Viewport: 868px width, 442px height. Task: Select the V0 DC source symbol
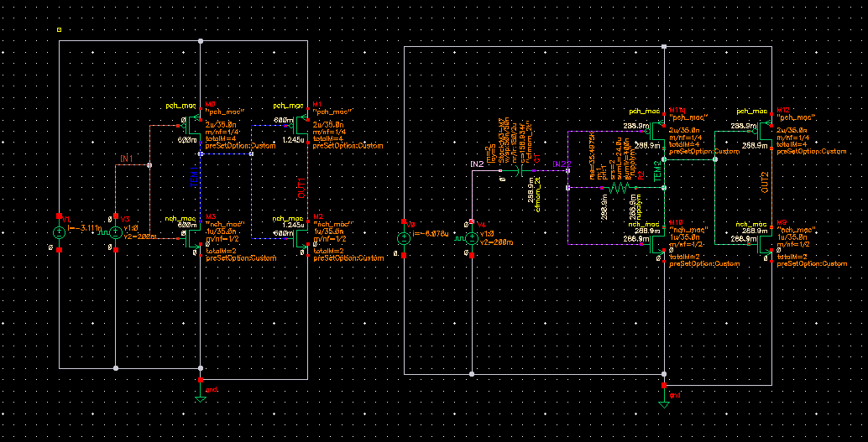(404, 238)
